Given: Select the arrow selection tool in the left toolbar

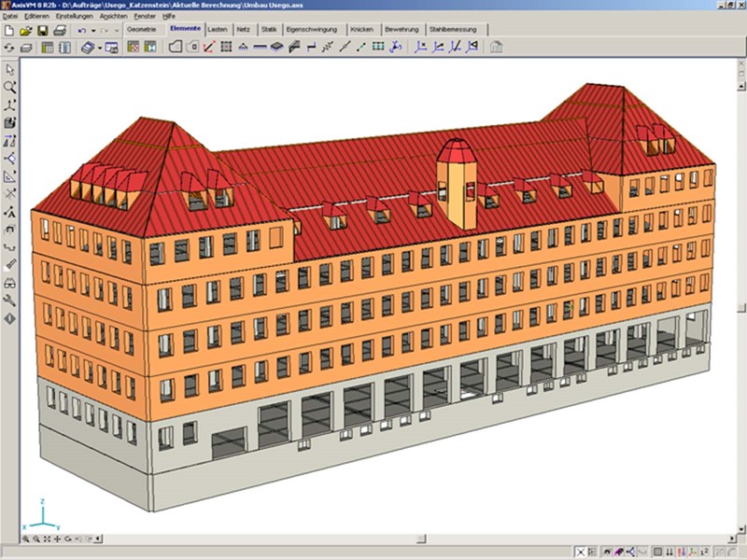Looking at the screenshot, I should point(10,70).
